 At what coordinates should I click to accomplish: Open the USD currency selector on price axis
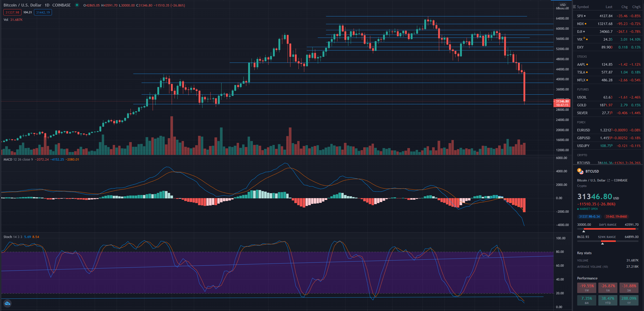point(563,5)
